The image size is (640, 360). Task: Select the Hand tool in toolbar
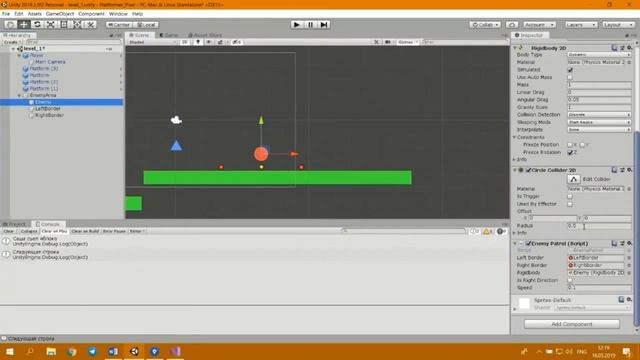(x=11, y=24)
